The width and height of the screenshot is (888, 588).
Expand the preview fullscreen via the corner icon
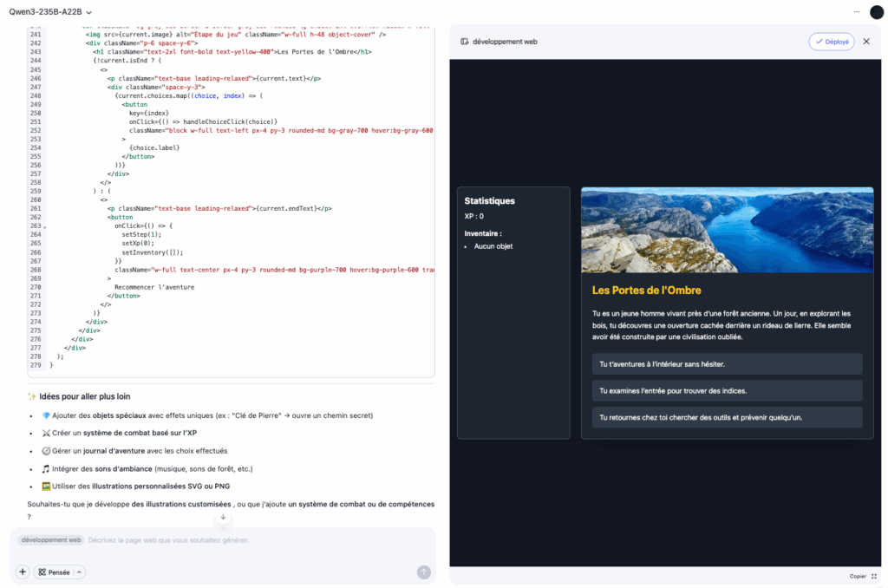tap(874, 576)
